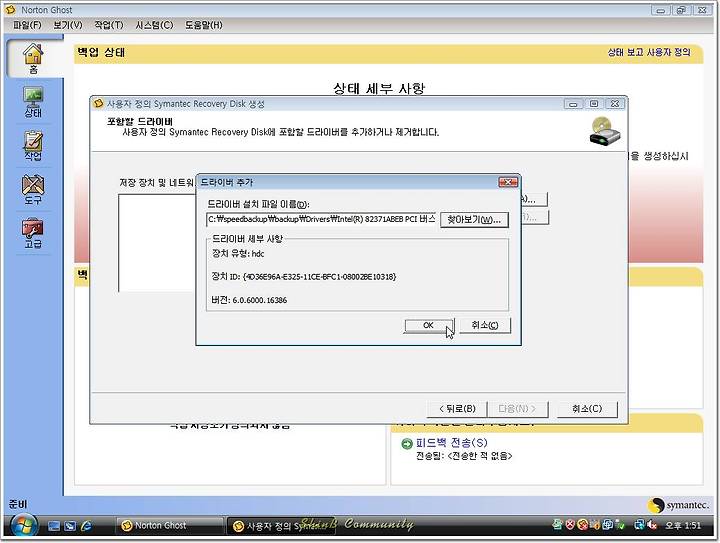Click the Windows Start orb
Screen dimensions: 720x543
pos(23,526)
